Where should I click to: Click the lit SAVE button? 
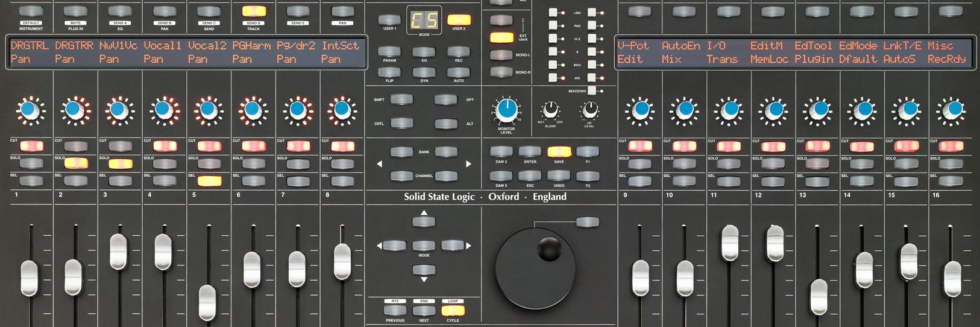click(x=559, y=152)
